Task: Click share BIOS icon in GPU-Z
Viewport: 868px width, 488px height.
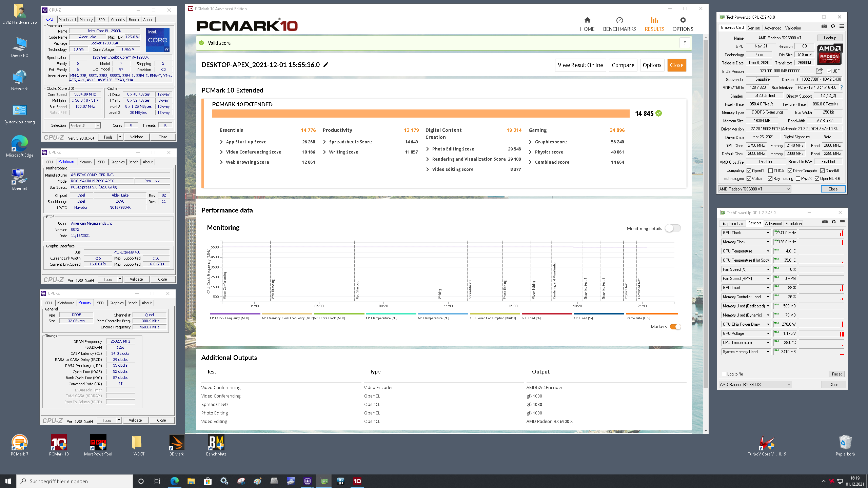Action: [819, 71]
